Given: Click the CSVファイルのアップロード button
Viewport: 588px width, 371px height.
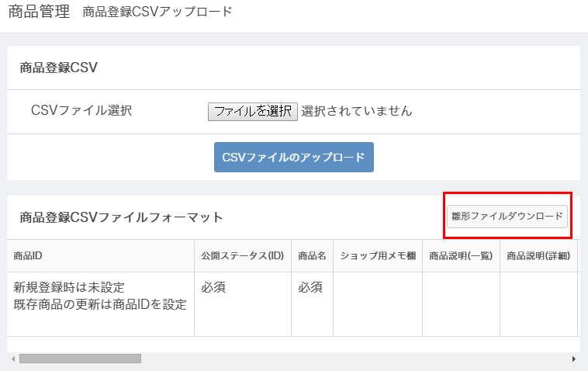Looking at the screenshot, I should [x=294, y=158].
